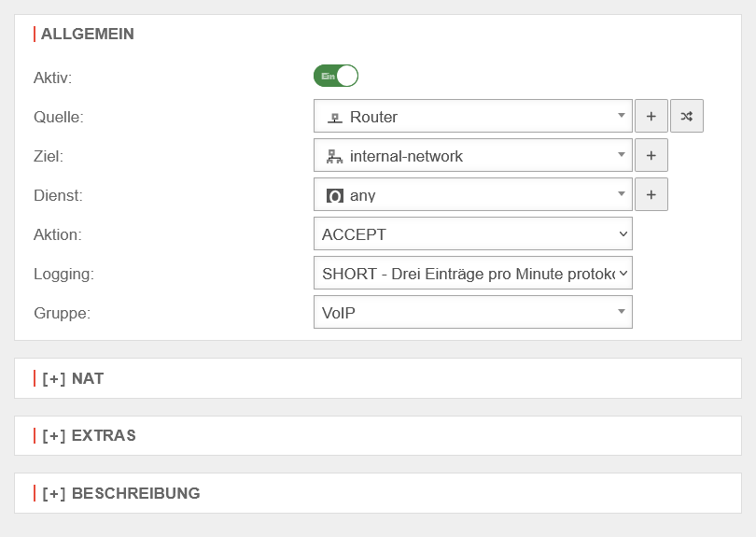Image resolution: width=756 pixels, height=537 pixels.
Task: Click the any service icon in Dienst
Action: 335,196
